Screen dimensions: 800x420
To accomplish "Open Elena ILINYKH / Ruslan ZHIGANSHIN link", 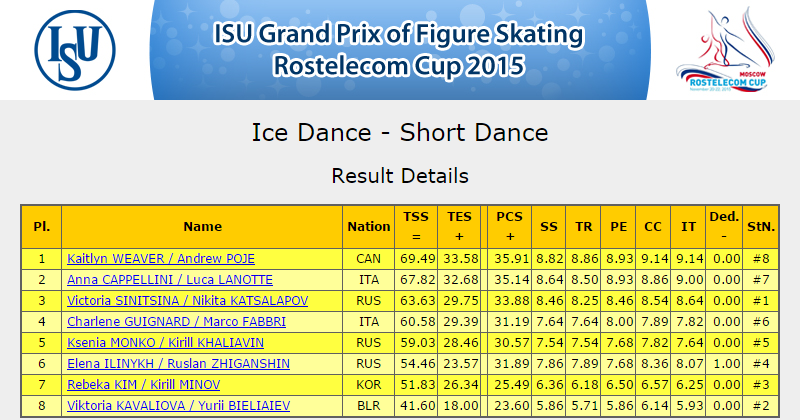I will pos(179,363).
